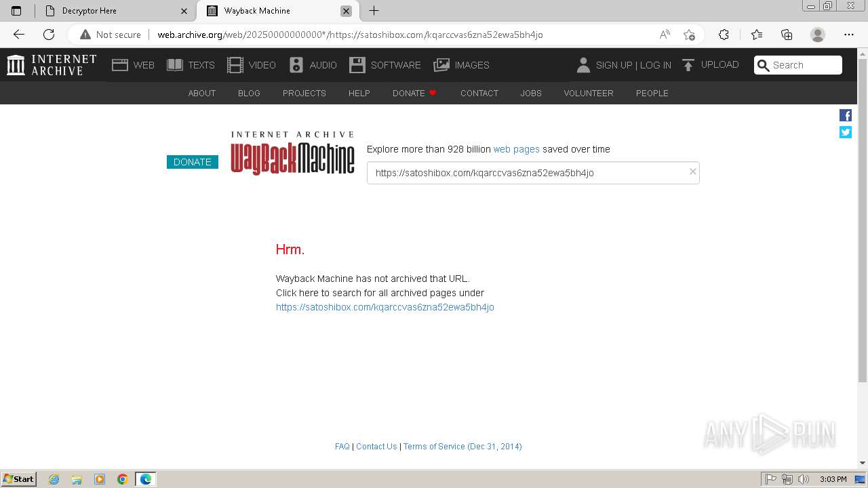Open the FAQ link
Viewport: 868px width, 488px height.
[342, 447]
